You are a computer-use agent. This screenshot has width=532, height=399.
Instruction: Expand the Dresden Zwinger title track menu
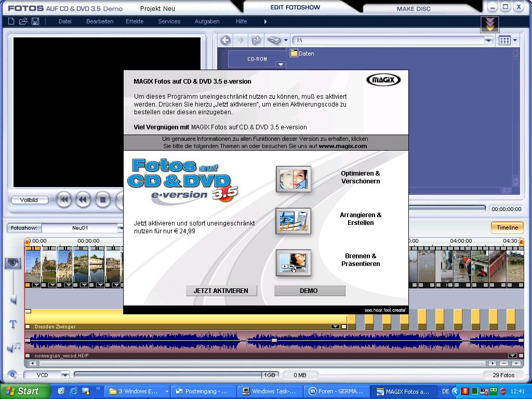pos(335,326)
